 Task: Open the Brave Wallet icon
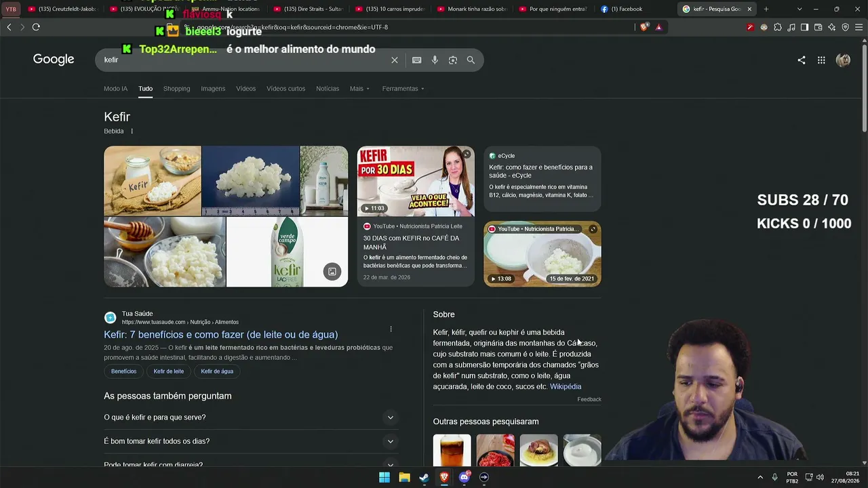818,27
